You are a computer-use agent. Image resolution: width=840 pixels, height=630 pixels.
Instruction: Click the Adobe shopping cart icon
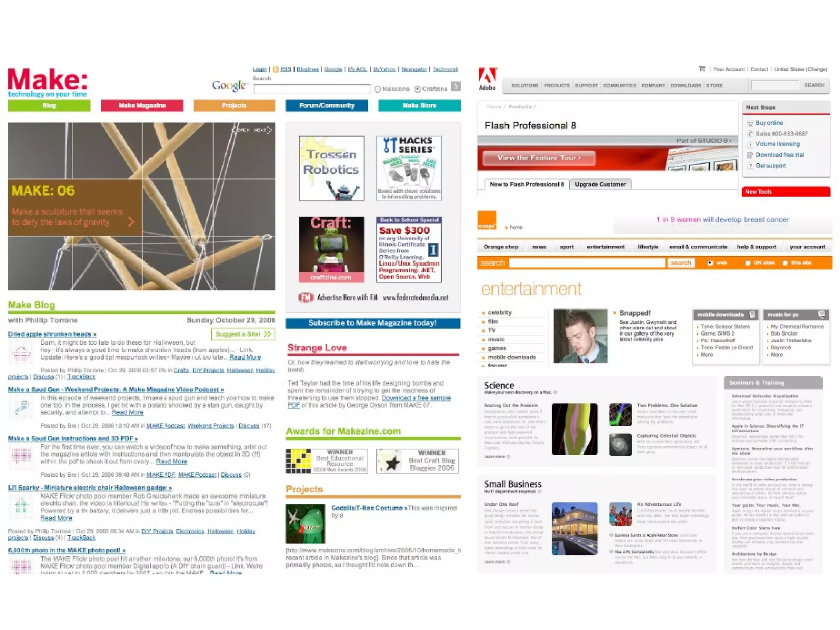click(x=702, y=69)
